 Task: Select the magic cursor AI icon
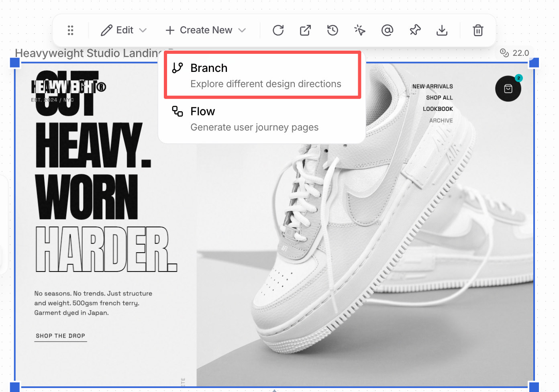(x=359, y=30)
